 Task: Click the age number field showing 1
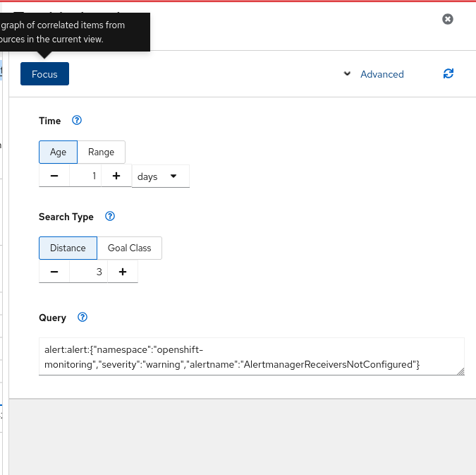click(x=85, y=176)
